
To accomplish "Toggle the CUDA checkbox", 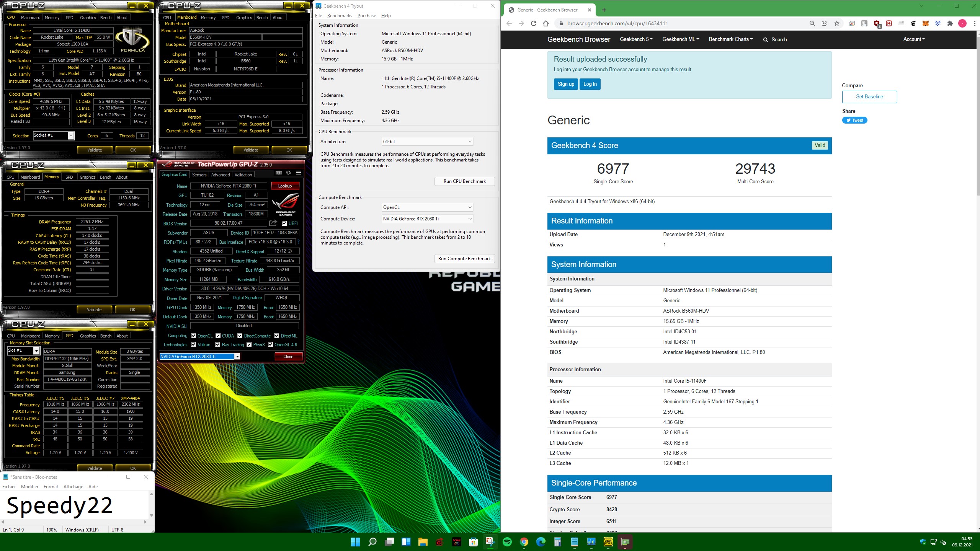I will (x=218, y=336).
